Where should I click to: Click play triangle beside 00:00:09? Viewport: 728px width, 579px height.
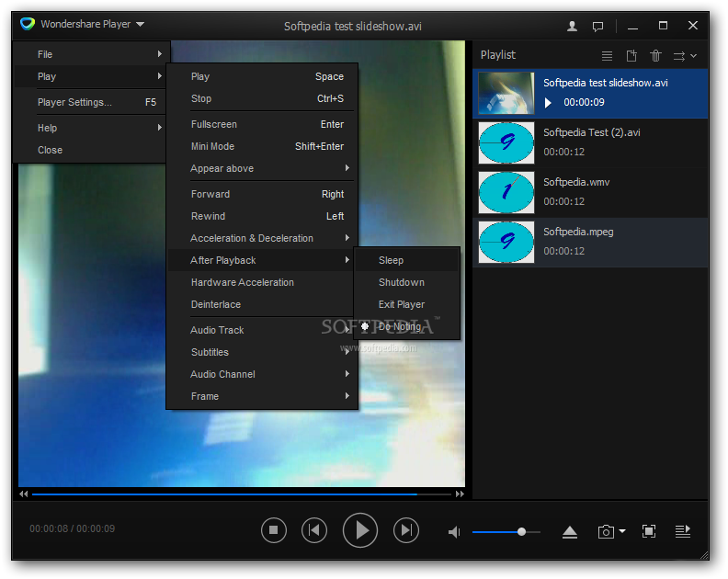pyautogui.click(x=549, y=103)
